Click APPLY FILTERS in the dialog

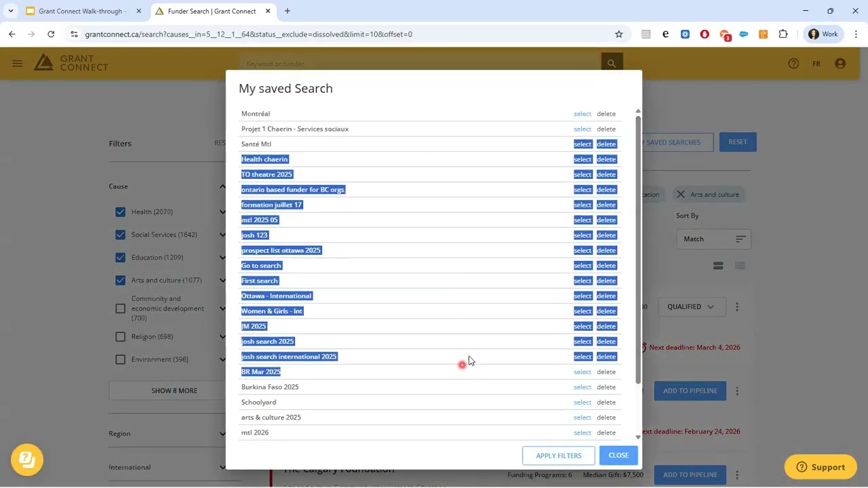tap(559, 455)
